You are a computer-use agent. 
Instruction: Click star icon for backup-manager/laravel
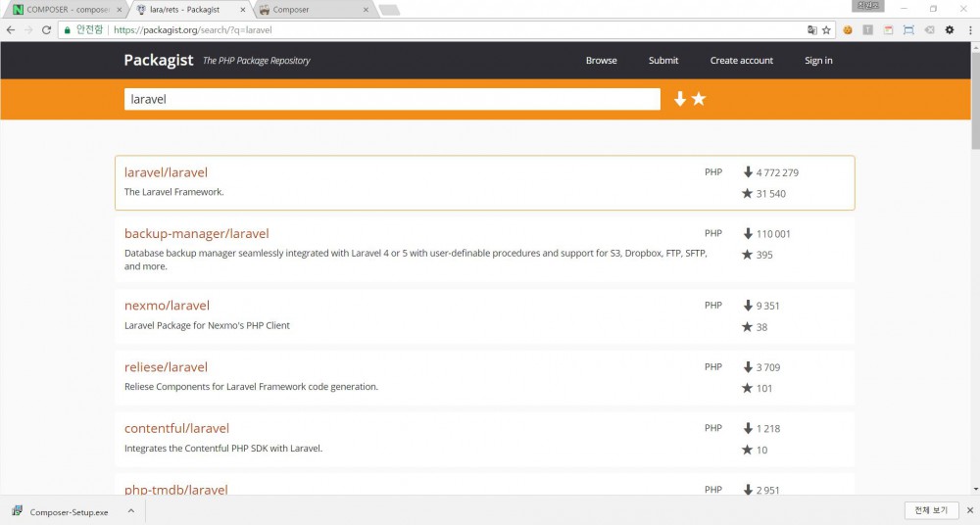click(747, 255)
